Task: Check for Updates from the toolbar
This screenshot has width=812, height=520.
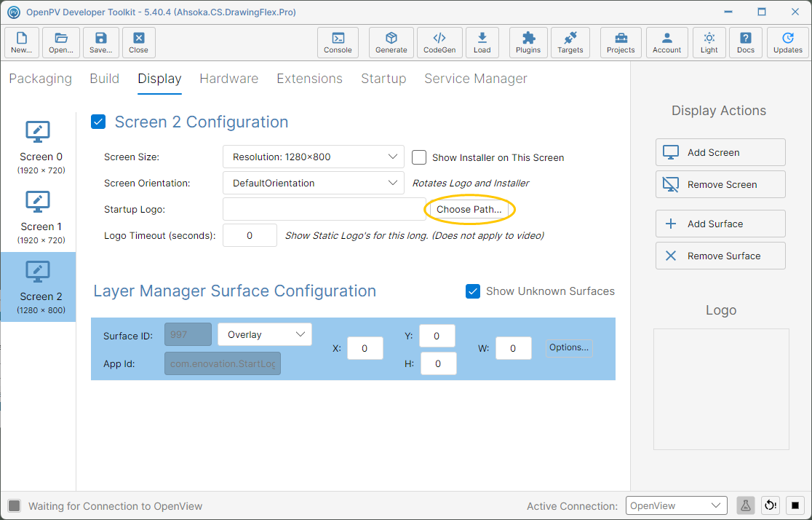Action: (x=788, y=42)
